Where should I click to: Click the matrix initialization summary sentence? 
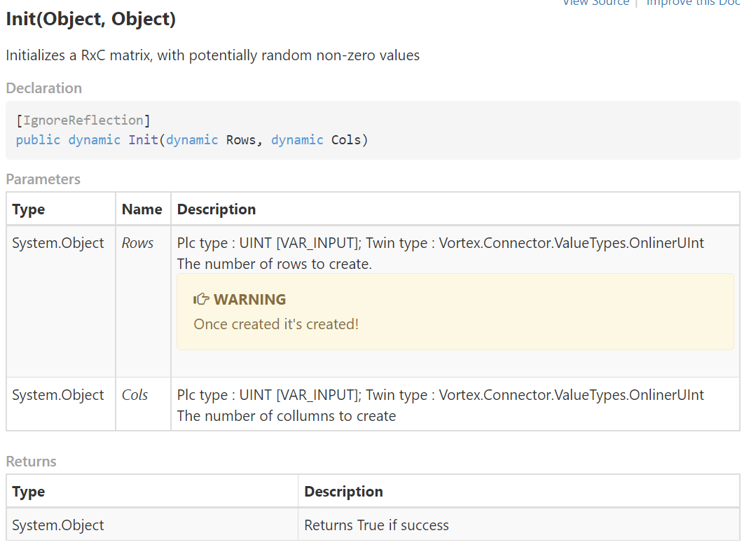[213, 55]
